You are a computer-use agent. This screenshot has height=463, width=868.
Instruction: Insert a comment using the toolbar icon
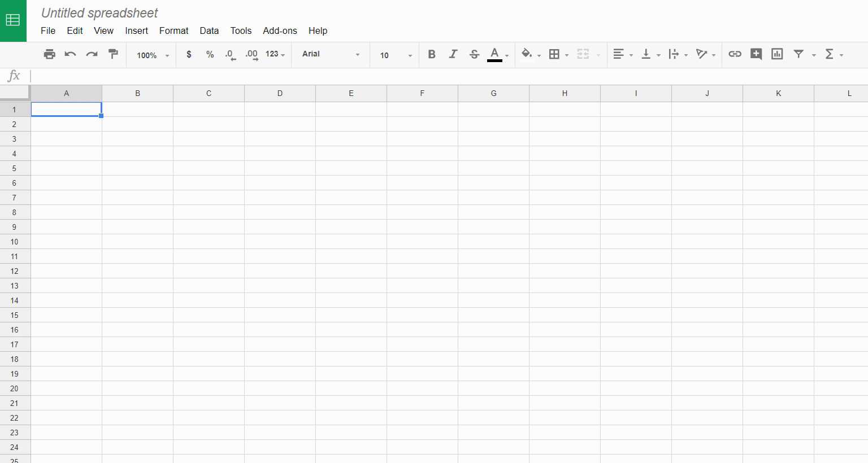(x=756, y=54)
